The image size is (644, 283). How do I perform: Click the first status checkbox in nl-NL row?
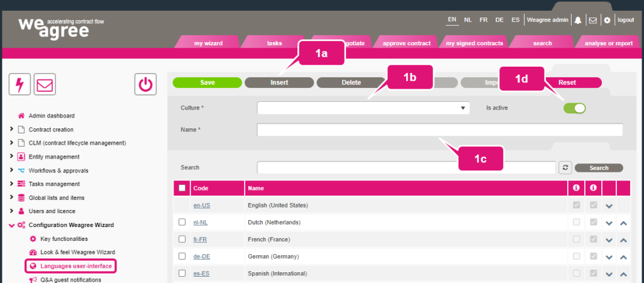coord(577,222)
